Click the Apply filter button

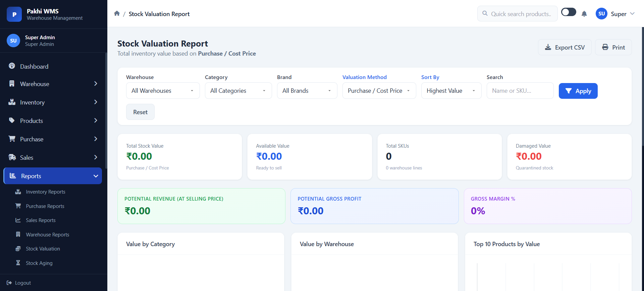click(578, 91)
